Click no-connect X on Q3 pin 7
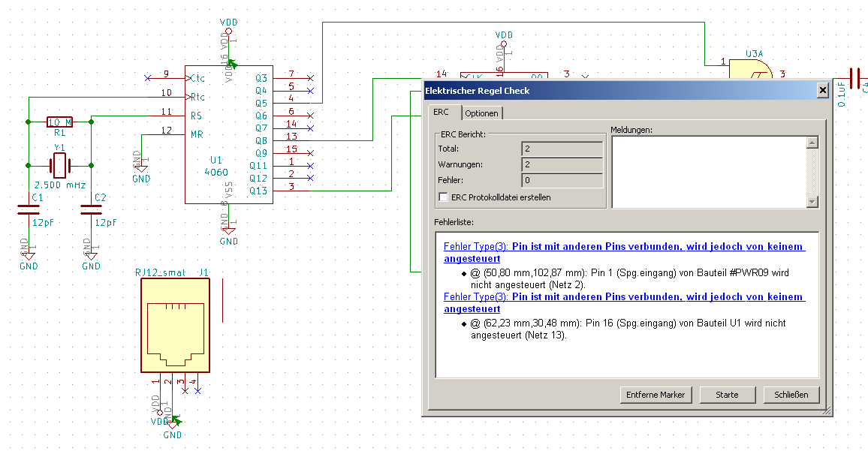 tap(310, 78)
